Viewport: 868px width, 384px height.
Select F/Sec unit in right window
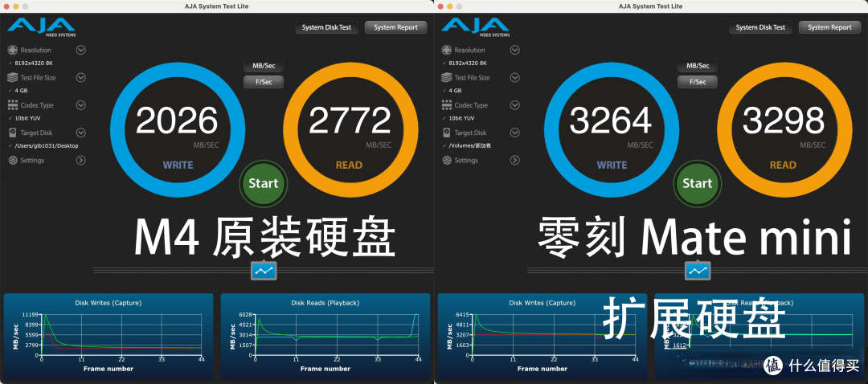(x=698, y=82)
